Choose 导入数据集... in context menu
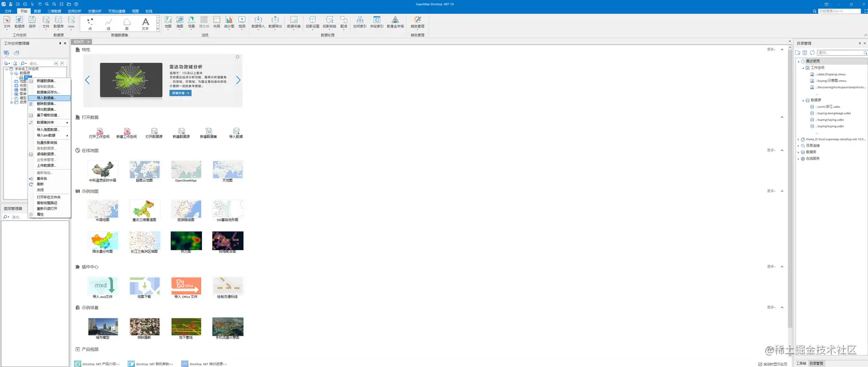 [x=49, y=98]
